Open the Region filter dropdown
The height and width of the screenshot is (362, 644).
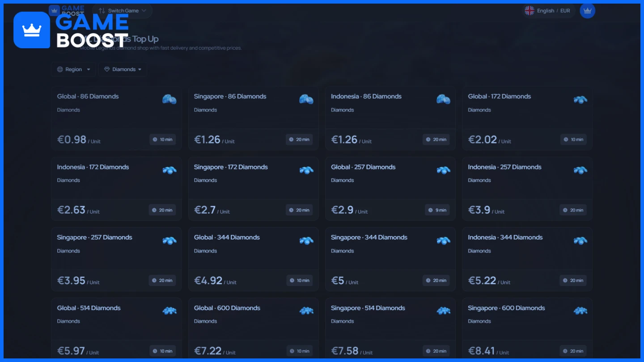click(x=74, y=69)
